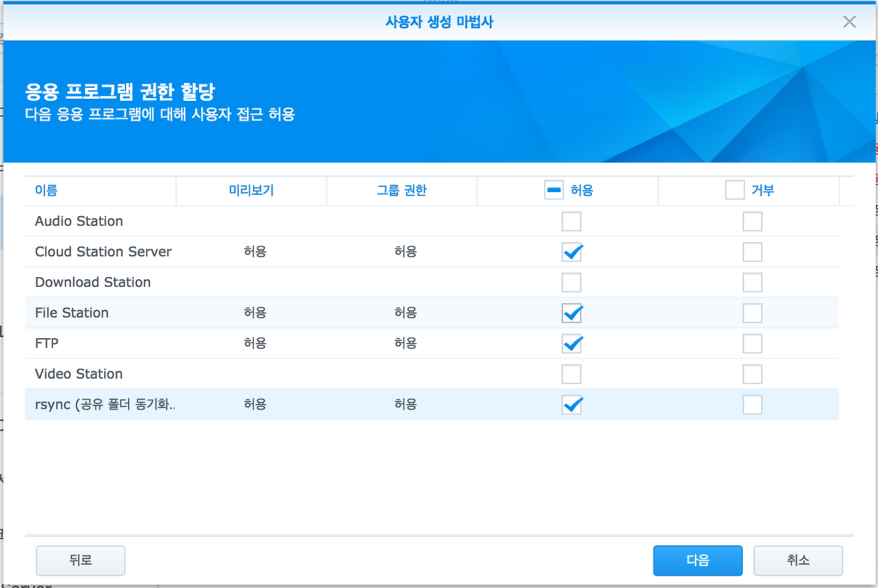
Task: Uncheck Allow for rsync shared folder sync
Action: click(571, 404)
